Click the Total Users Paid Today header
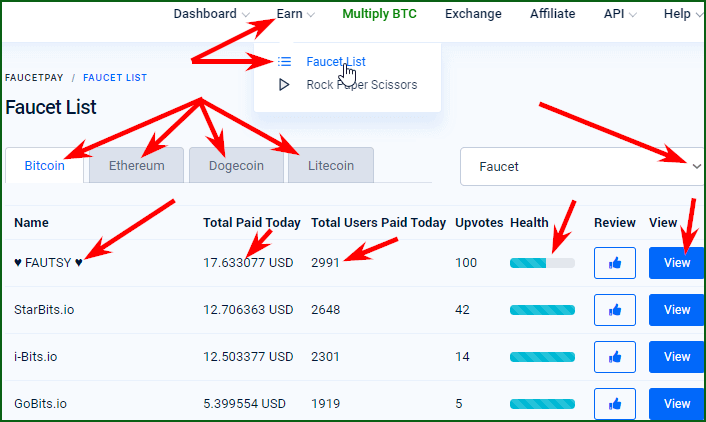The image size is (706, 422). click(378, 222)
